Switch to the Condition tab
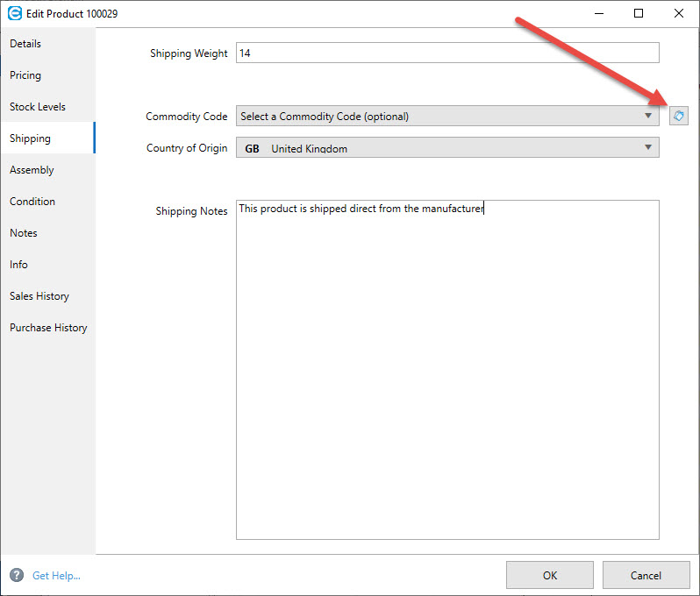Image resolution: width=700 pixels, height=596 pixels. [x=32, y=202]
